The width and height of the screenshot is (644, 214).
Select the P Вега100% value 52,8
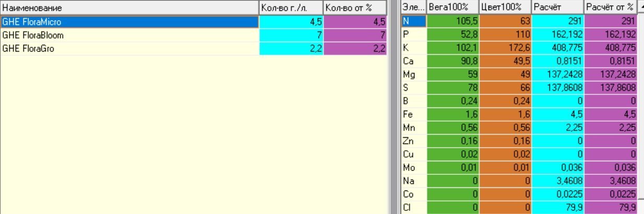coord(453,34)
